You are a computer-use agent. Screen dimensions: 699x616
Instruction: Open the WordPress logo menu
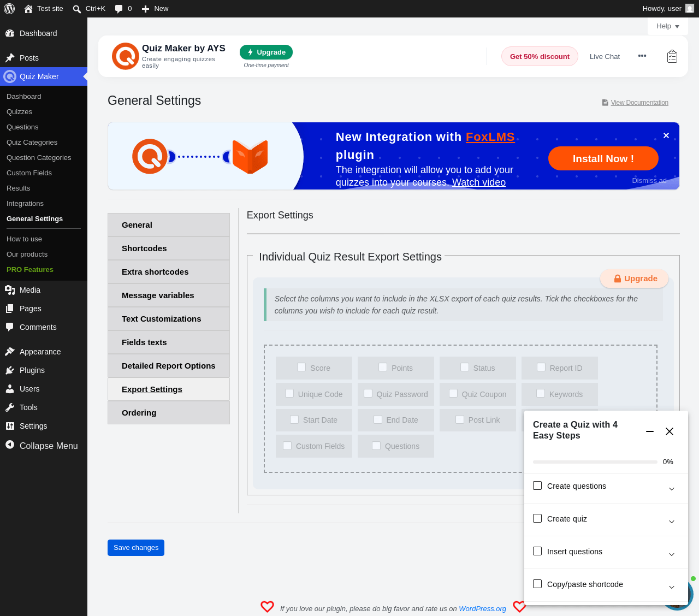[9, 9]
